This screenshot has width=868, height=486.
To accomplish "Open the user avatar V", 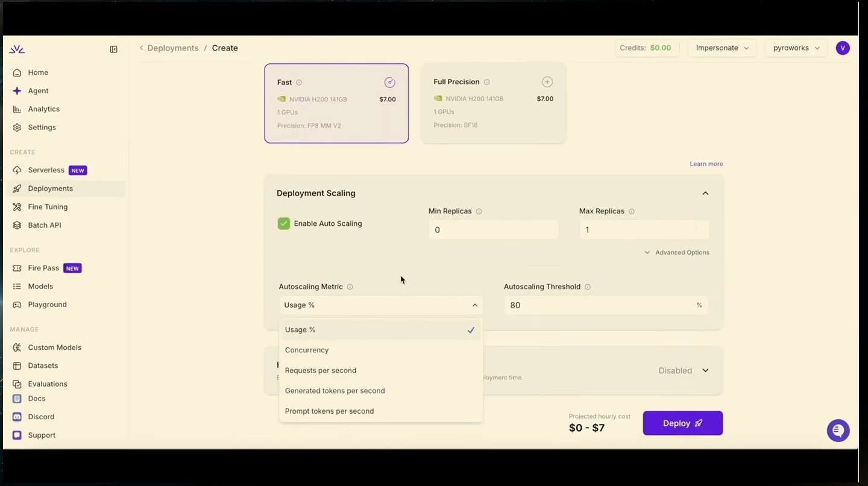I will pyautogui.click(x=843, y=48).
